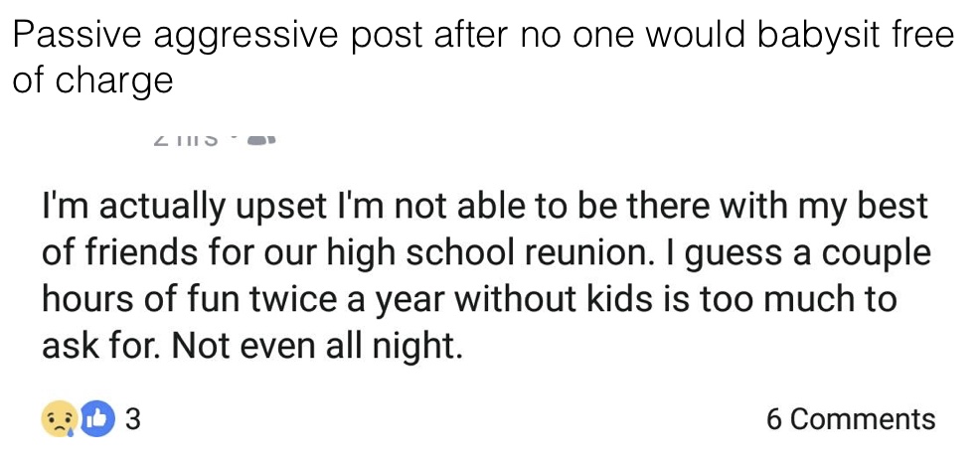Click the line beginning 'hours of fun twice'
The width and height of the screenshot is (980, 463).
[469, 300]
